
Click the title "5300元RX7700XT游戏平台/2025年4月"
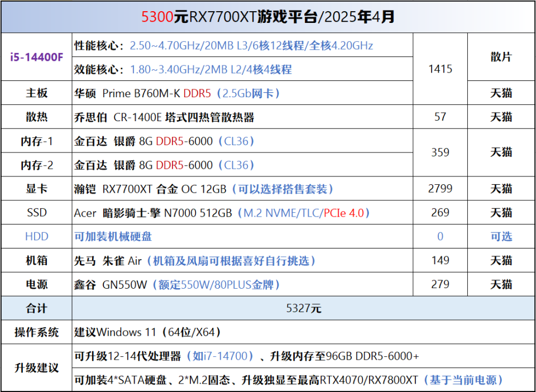pos(268,17)
